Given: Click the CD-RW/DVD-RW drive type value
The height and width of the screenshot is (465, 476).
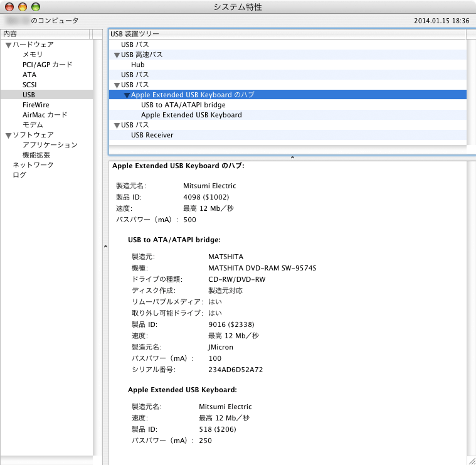Looking at the screenshot, I should click(237, 279).
